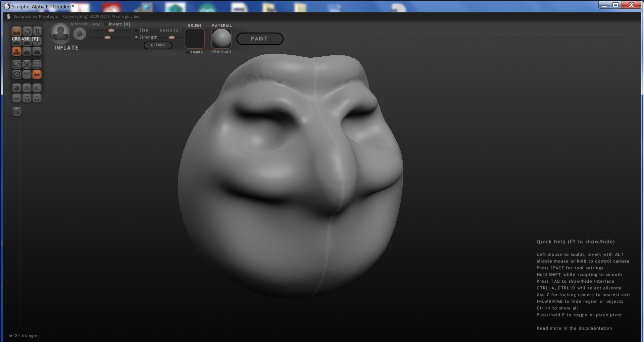Open the MATERIAL sphere picker
This screenshot has width=644, height=342.
coord(221,39)
